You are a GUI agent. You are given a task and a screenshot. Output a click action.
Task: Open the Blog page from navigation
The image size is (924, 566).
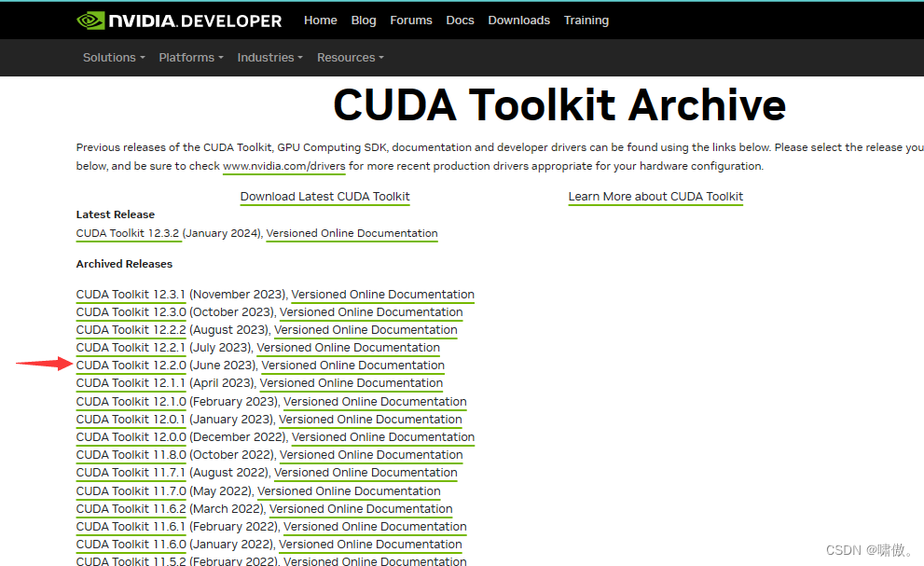tap(364, 20)
